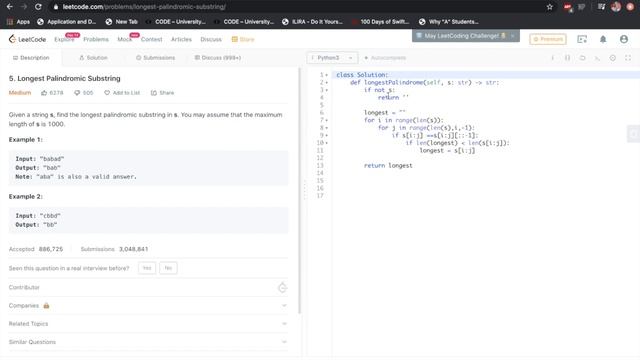
Task: Open the May LeetCoding Challenge banner
Action: [x=461, y=36]
